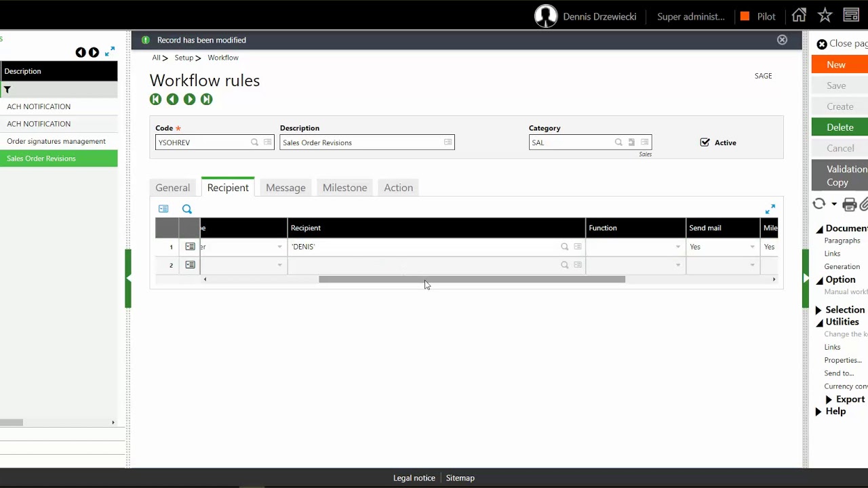Click the Category field tunnel arrow icon
The image size is (868, 488).
(631, 142)
